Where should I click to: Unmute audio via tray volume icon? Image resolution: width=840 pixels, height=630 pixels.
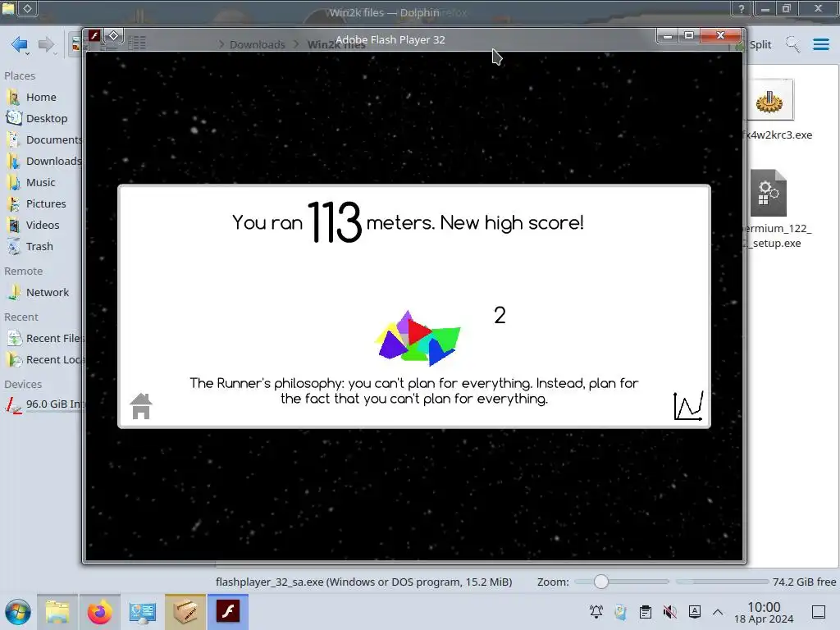point(669,612)
